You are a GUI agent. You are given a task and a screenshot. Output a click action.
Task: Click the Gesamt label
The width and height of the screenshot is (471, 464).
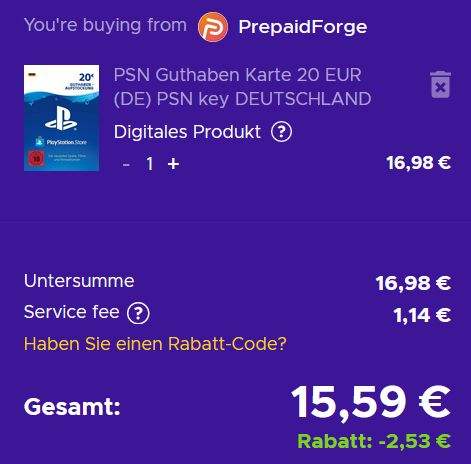(72, 407)
